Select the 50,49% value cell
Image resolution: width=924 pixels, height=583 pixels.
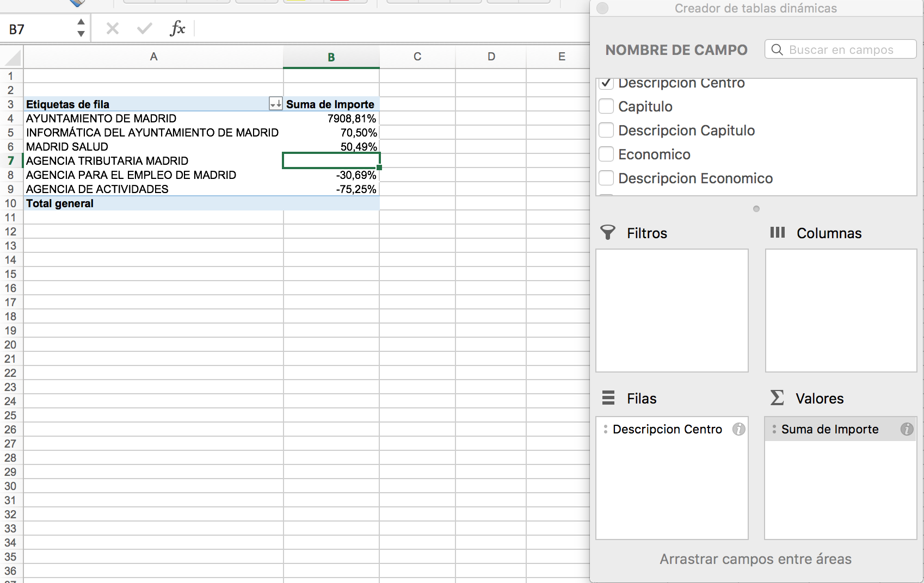(331, 147)
